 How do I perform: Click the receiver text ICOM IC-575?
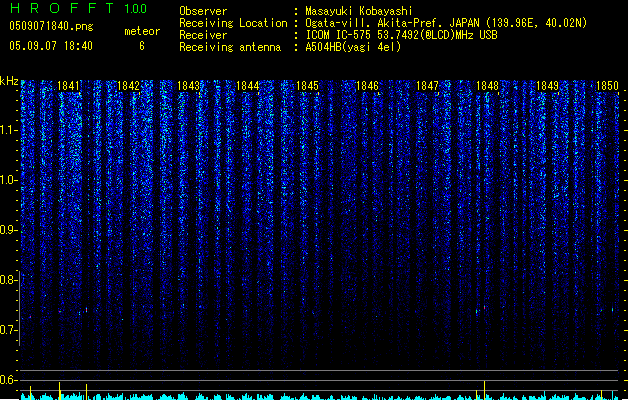point(339,35)
